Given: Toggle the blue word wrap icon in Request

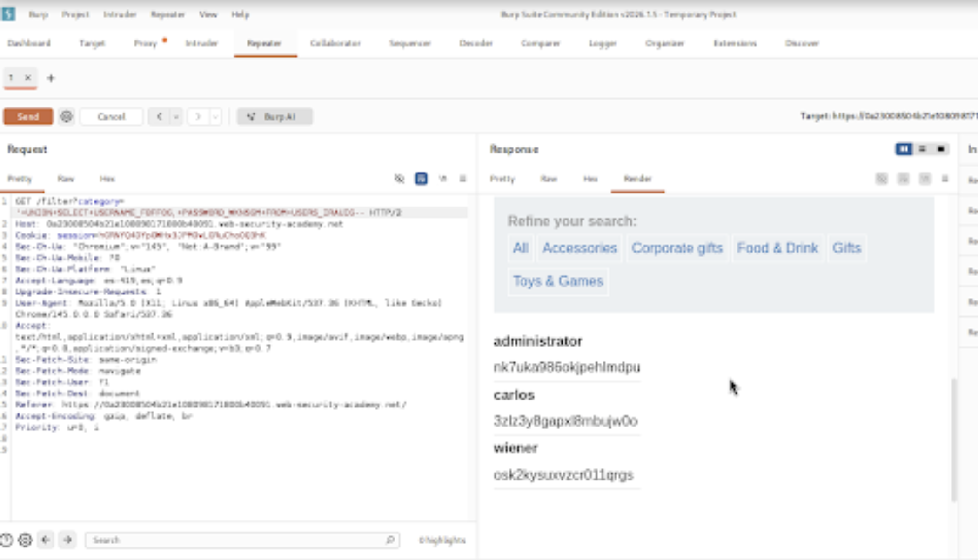Looking at the screenshot, I should 421,179.
